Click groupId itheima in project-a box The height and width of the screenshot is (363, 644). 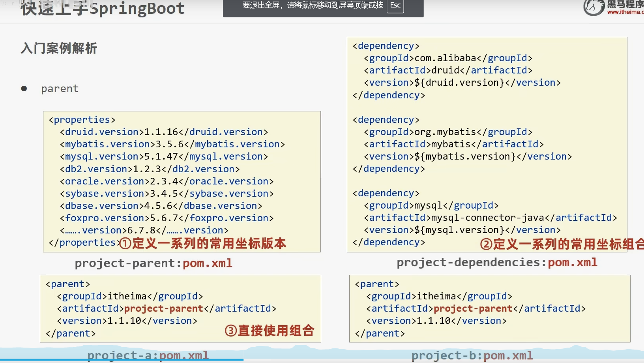(130, 296)
